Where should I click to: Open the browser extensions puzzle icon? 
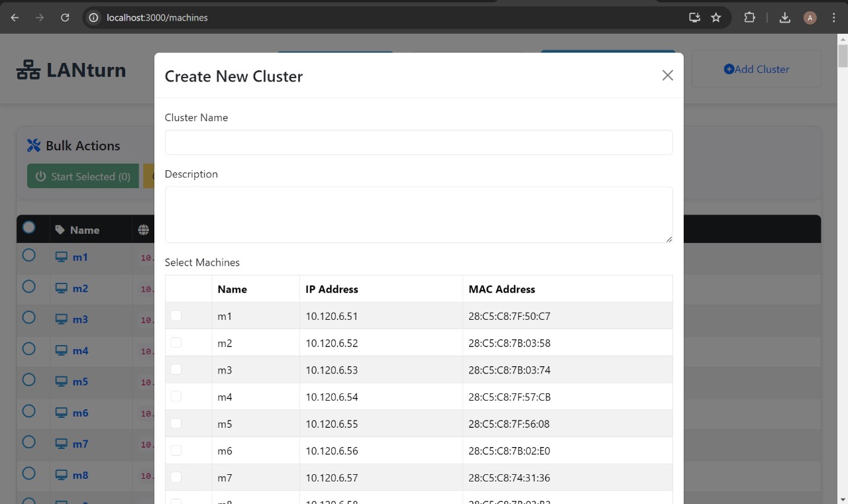(x=749, y=18)
